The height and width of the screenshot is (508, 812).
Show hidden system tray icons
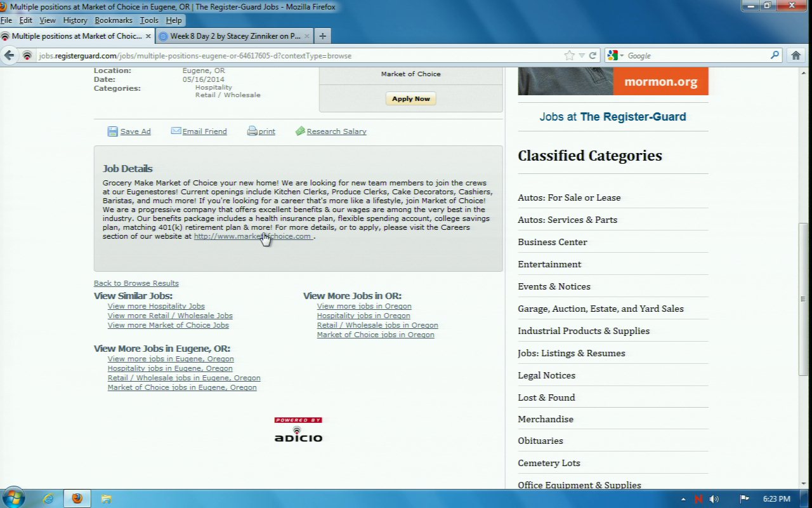pyautogui.click(x=683, y=499)
